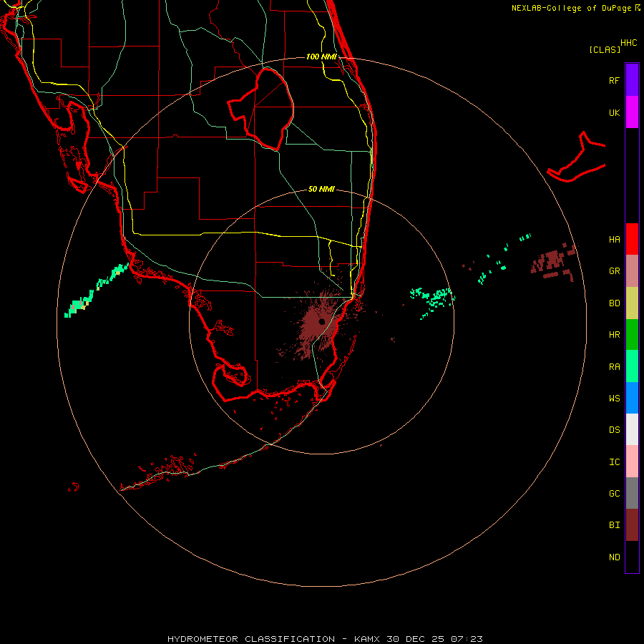The image size is (644, 644).
Task: Click the 50 NMI range ring label
Action: coord(321,189)
